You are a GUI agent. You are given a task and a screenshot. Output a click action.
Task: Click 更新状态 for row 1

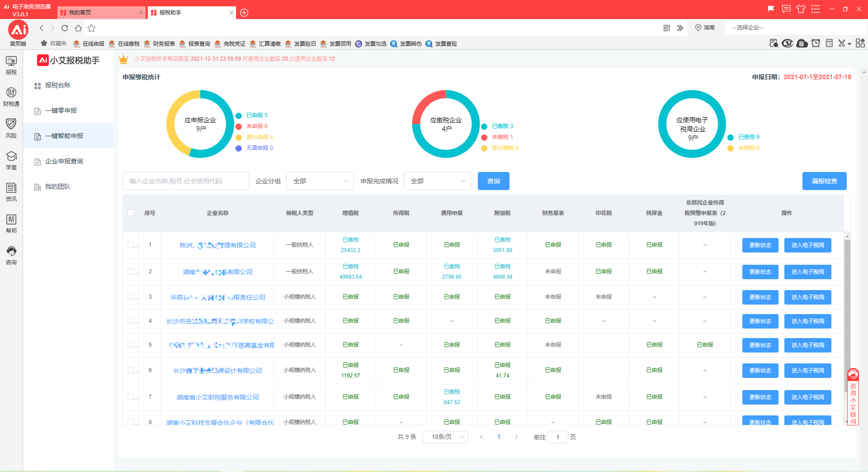pos(760,245)
